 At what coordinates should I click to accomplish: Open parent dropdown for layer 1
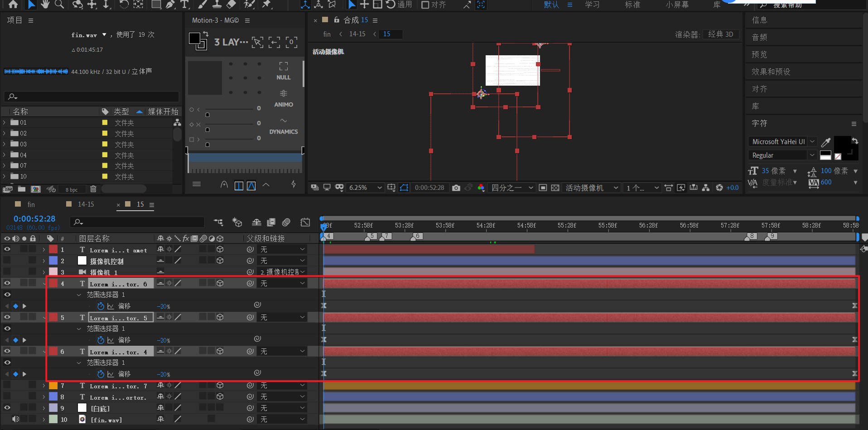pos(283,249)
